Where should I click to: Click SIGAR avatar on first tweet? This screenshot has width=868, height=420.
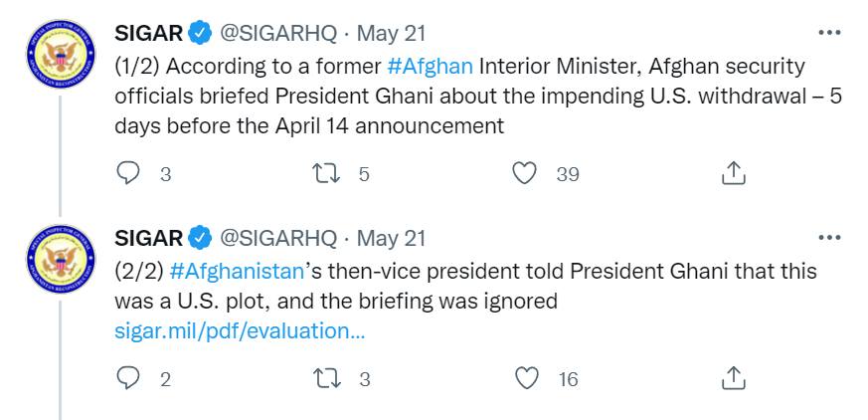(x=60, y=56)
